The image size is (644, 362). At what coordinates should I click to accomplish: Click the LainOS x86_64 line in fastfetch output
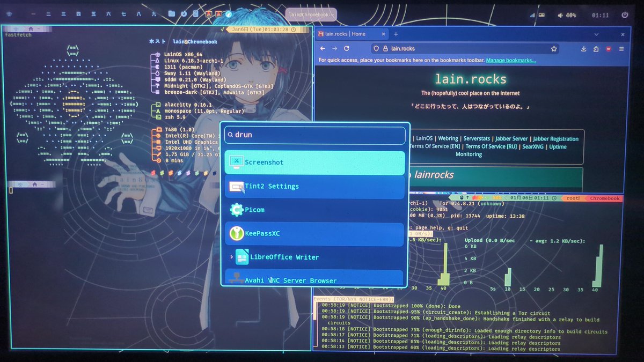(x=183, y=55)
